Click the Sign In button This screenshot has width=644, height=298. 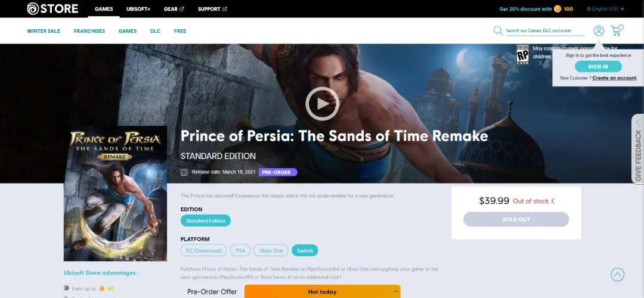click(x=598, y=67)
